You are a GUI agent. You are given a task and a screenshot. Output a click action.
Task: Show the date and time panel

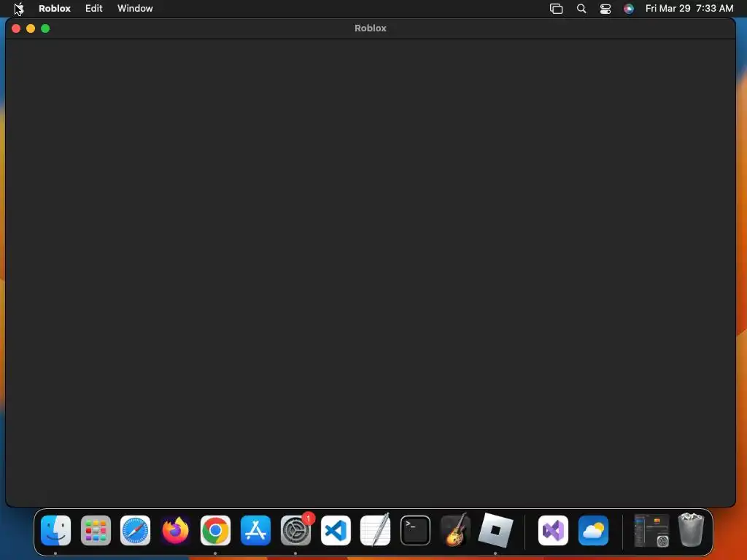click(x=689, y=9)
